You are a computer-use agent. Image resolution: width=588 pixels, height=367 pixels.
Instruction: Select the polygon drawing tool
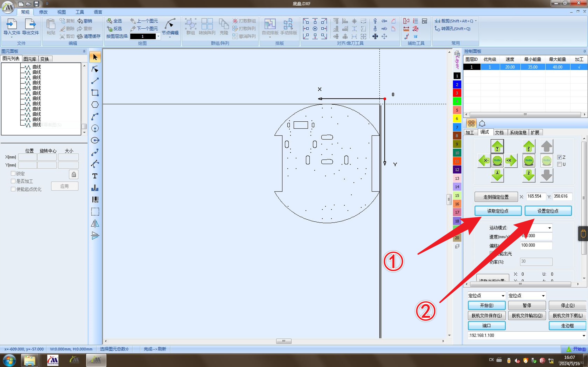pyautogui.click(x=95, y=105)
